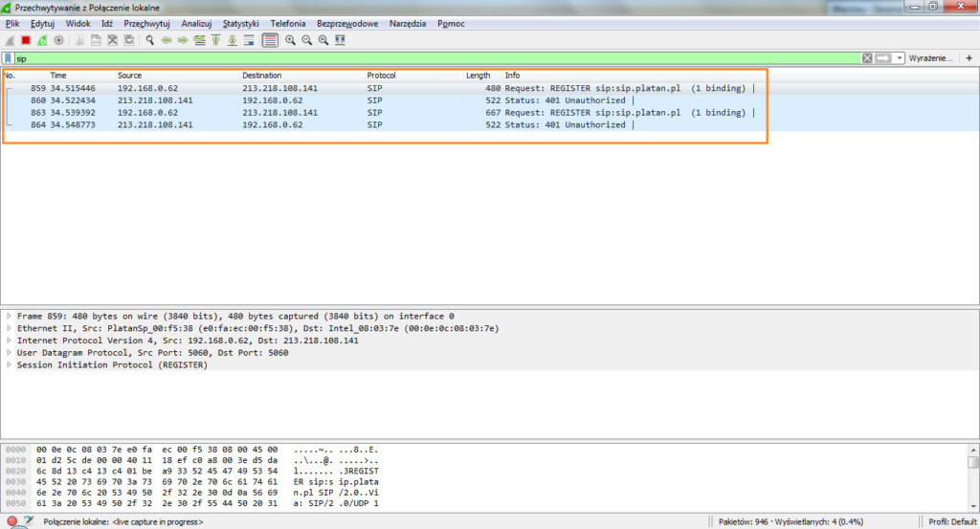Restart the current capture
The height and width of the screenshot is (529, 980).
coord(42,40)
